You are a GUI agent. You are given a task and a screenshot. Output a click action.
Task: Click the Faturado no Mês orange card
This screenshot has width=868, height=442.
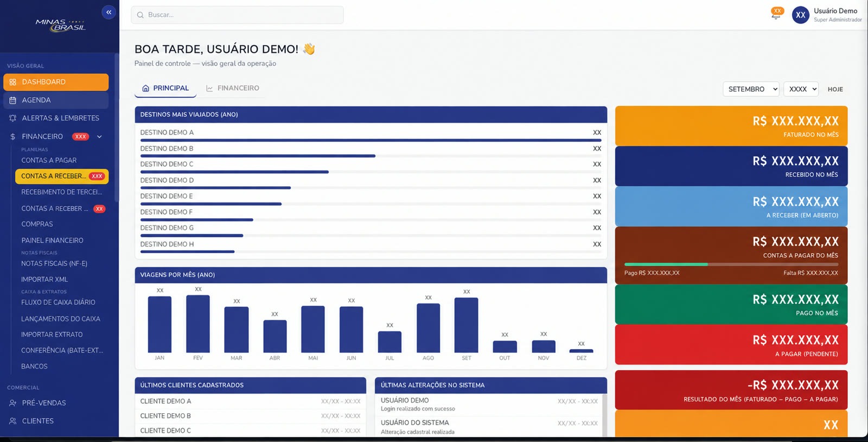pyautogui.click(x=731, y=126)
